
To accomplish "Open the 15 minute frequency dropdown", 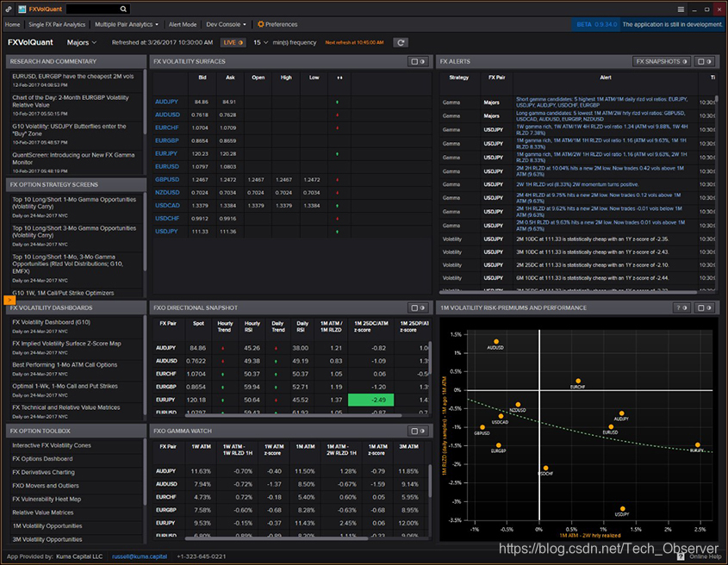I will (x=260, y=43).
